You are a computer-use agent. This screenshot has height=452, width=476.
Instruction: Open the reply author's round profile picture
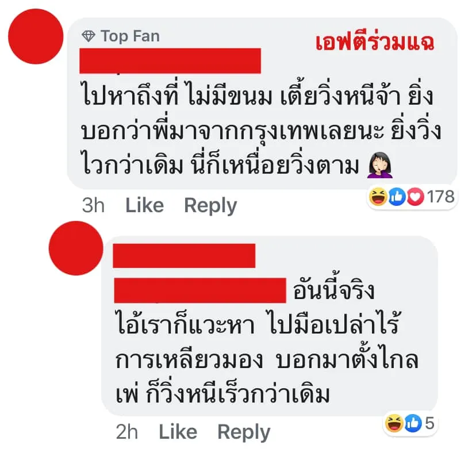pos(76,248)
